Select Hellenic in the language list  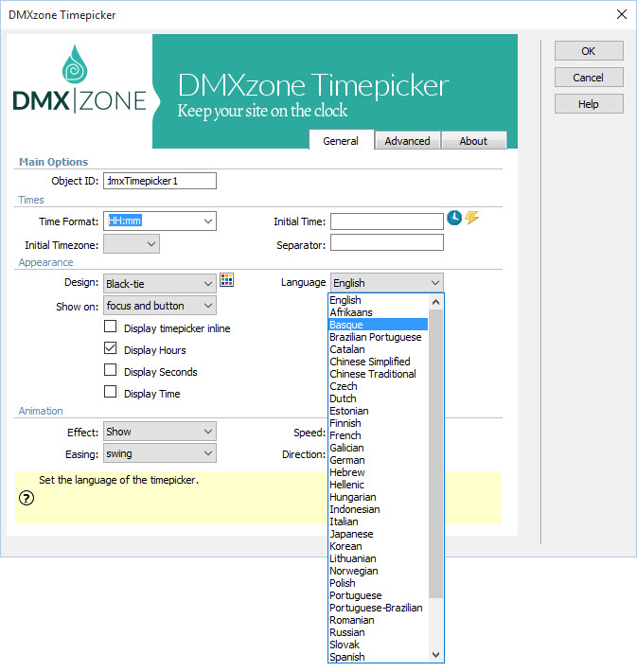click(x=379, y=485)
